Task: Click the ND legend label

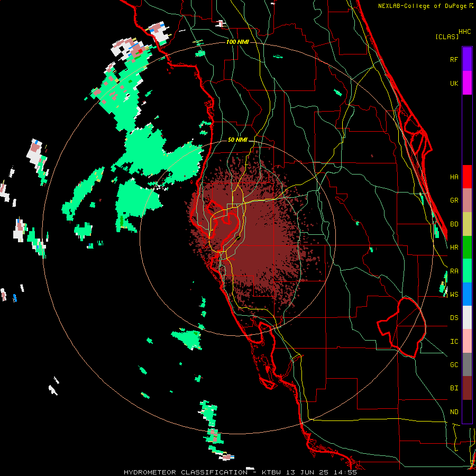Action: pyautogui.click(x=454, y=411)
